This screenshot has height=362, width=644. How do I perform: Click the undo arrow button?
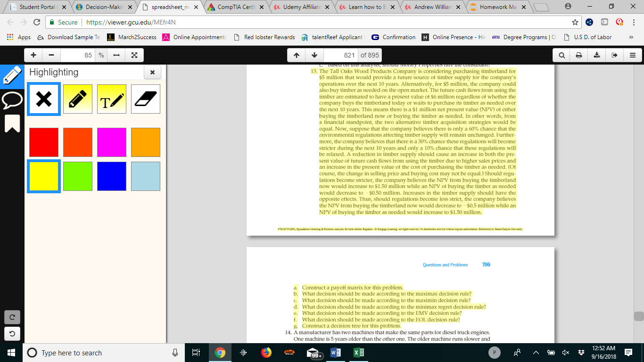12,334
